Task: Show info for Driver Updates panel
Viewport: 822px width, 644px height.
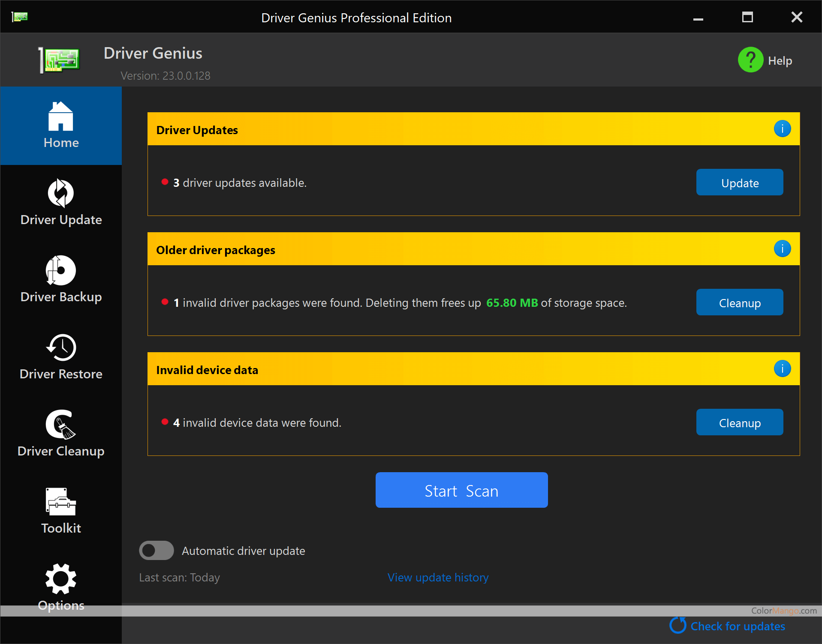Action: point(782,129)
